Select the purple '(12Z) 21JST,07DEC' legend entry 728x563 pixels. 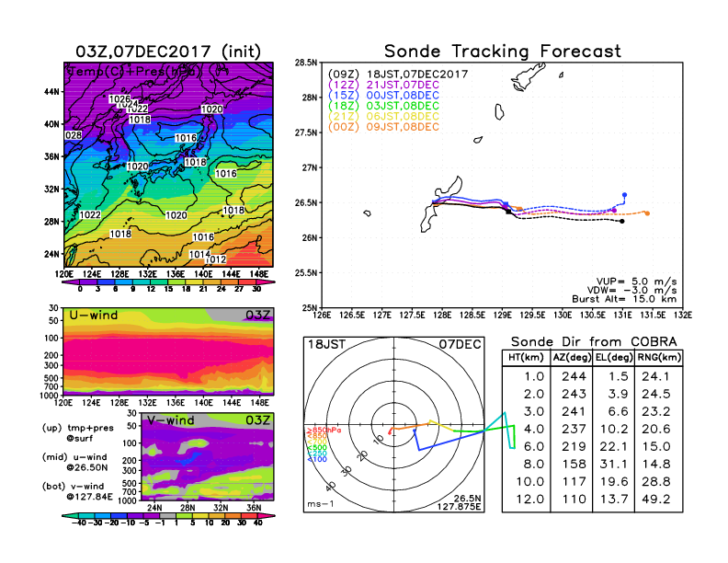(x=383, y=85)
